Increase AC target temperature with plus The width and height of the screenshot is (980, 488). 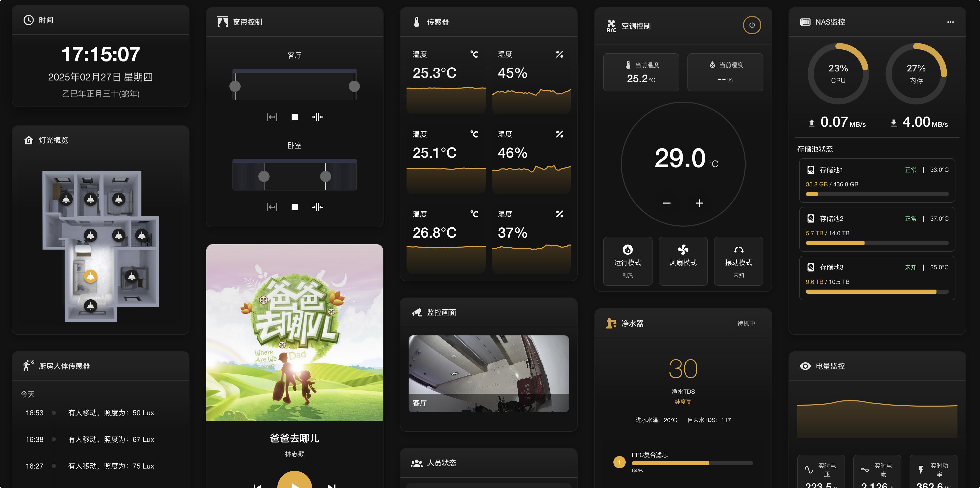699,203
